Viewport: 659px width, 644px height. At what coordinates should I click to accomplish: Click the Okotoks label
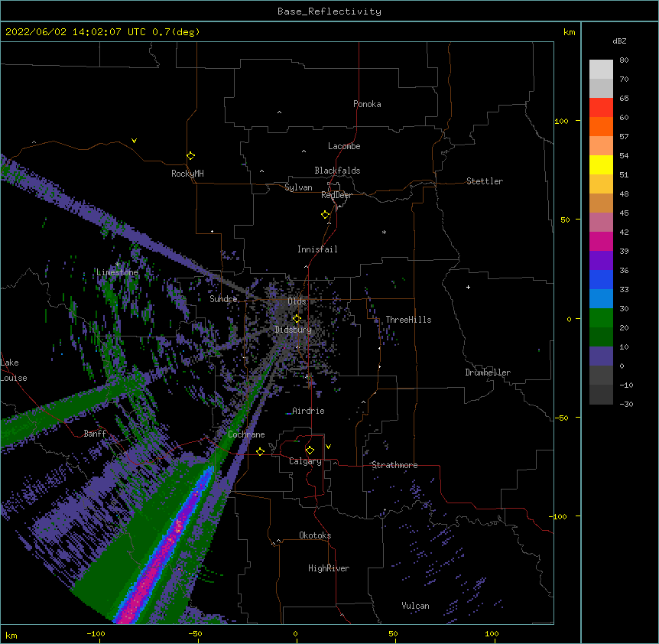tap(315, 535)
